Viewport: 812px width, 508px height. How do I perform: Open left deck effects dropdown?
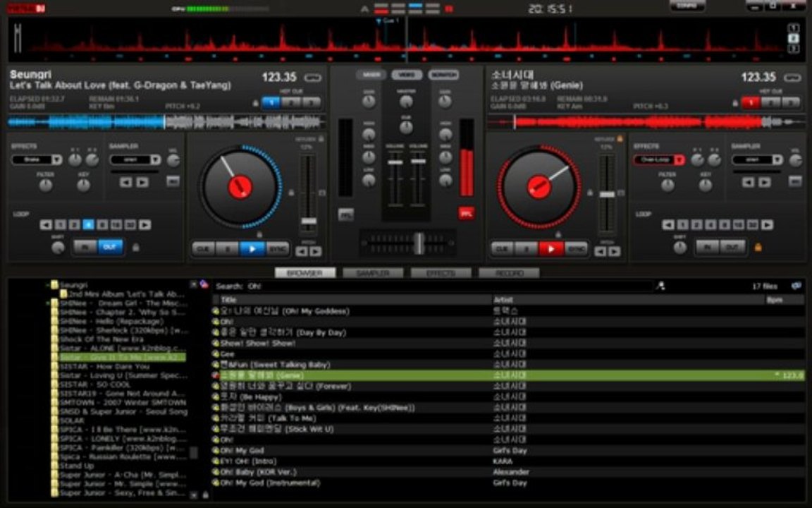[x=57, y=159]
